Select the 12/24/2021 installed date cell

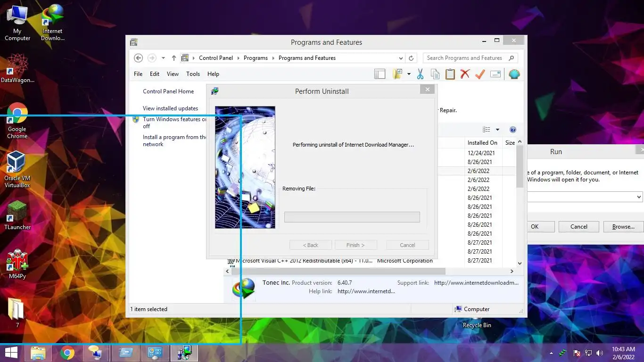[481, 153]
